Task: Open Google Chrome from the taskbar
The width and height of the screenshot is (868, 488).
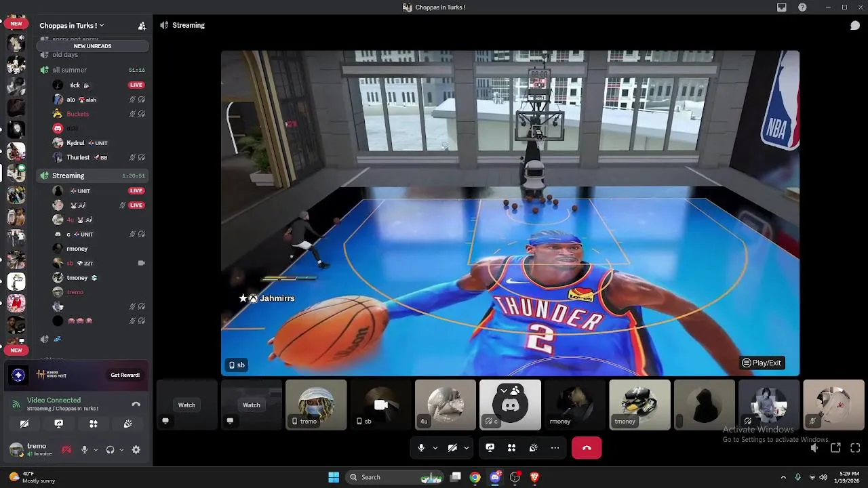Action: click(475, 477)
